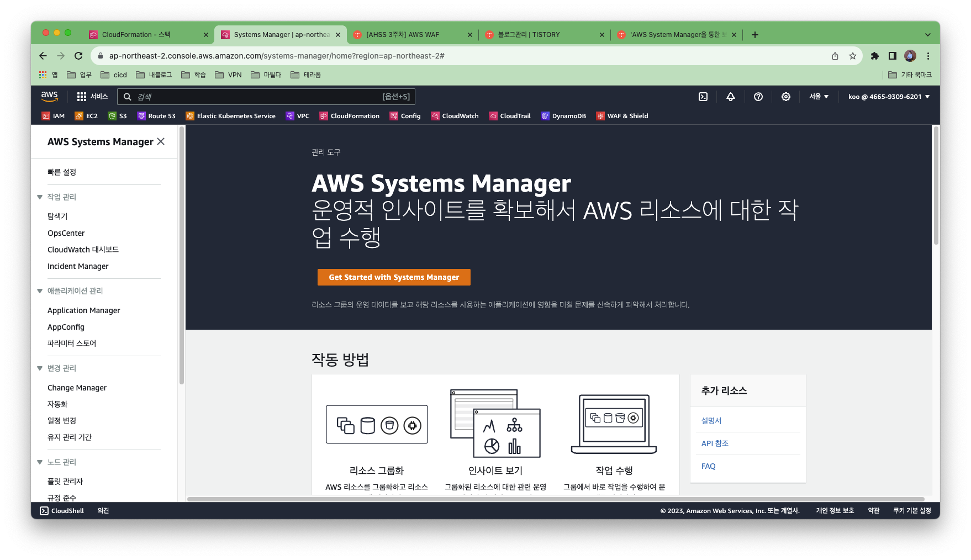Click the main page vertical scrollbar

pos(936,186)
